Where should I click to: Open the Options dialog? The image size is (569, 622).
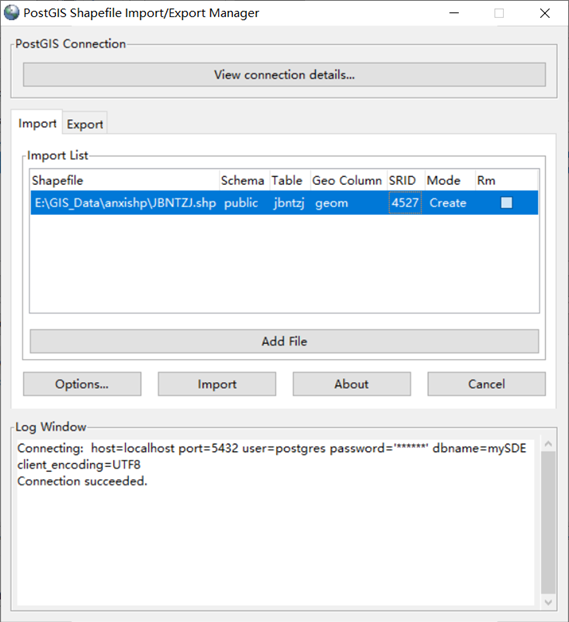[82, 384]
